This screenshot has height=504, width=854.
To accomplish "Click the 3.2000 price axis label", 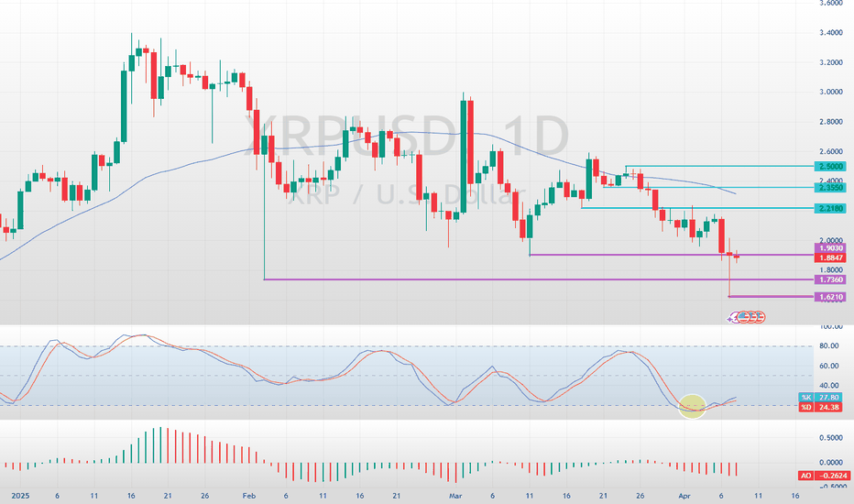I will (x=831, y=62).
